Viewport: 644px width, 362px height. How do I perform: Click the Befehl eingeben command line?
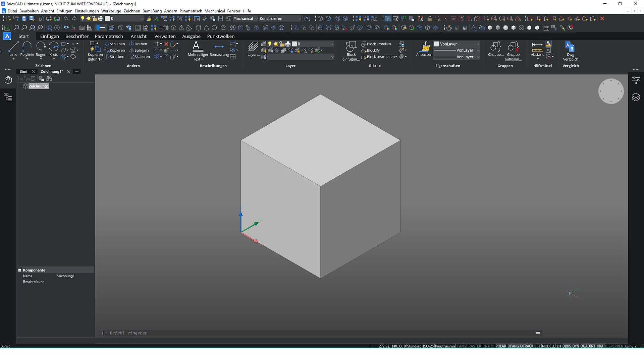pyautogui.click(x=322, y=333)
